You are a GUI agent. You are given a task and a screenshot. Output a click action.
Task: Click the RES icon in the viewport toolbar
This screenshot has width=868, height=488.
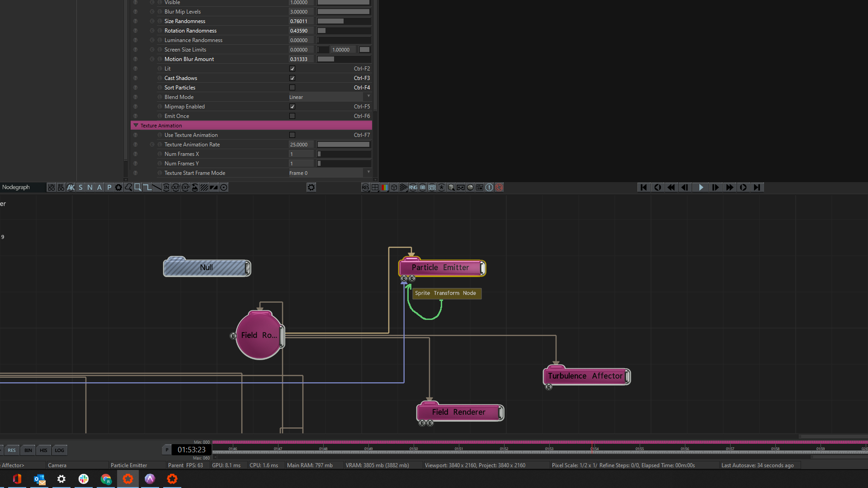365,188
